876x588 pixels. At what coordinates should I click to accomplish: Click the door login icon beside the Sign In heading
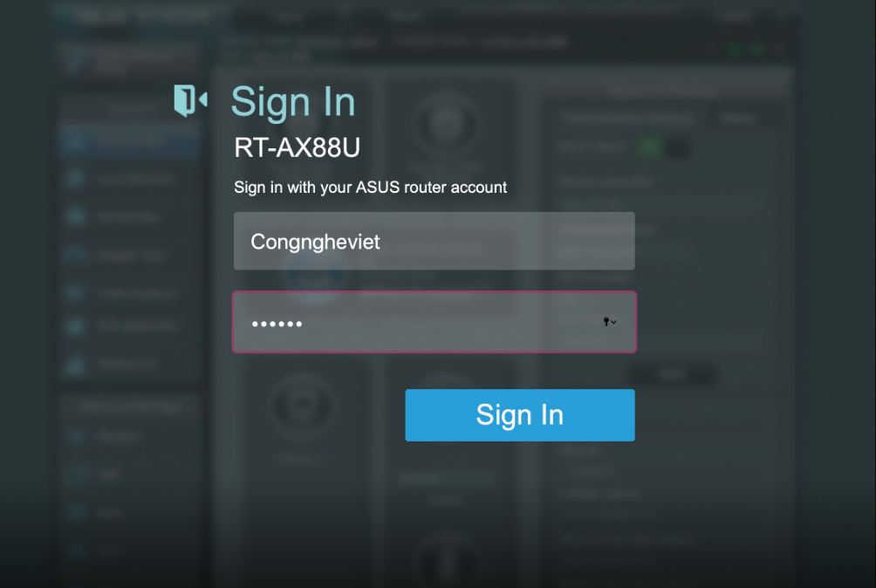(x=190, y=100)
